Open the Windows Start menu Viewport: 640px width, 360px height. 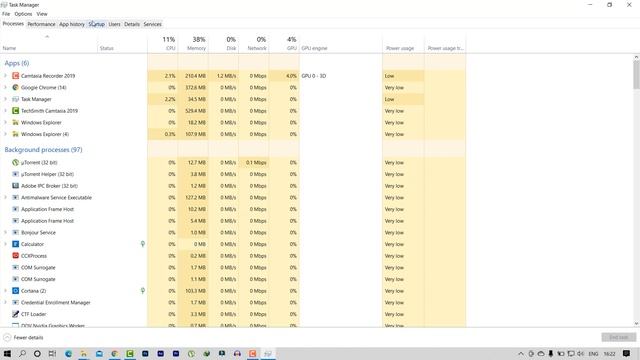coord(7,353)
